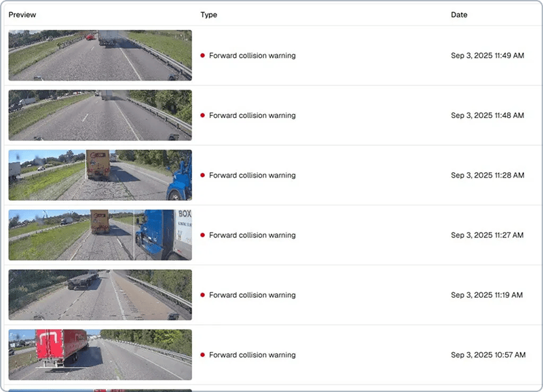Click the date Sep 3, 2025 11:19 AM
This screenshot has height=392, width=543.
click(487, 295)
